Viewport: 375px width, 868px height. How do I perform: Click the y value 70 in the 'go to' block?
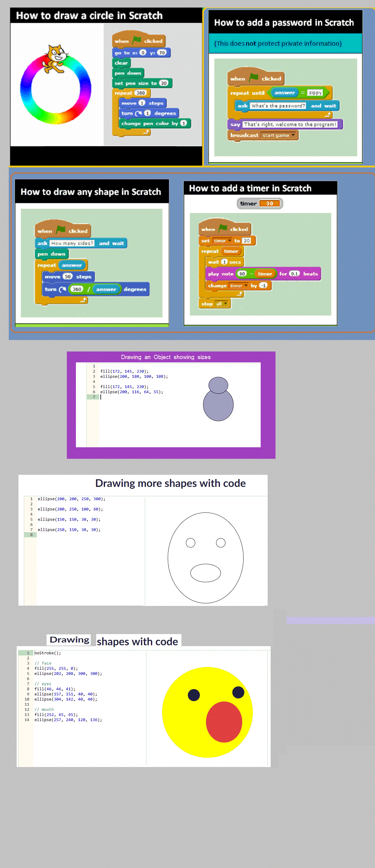[x=162, y=53]
